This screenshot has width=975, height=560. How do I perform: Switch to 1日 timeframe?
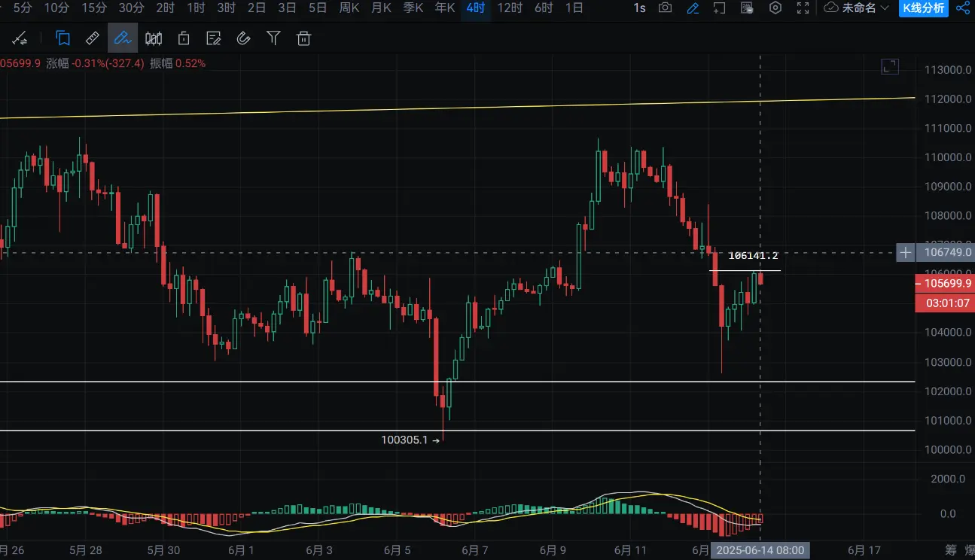[x=574, y=8]
